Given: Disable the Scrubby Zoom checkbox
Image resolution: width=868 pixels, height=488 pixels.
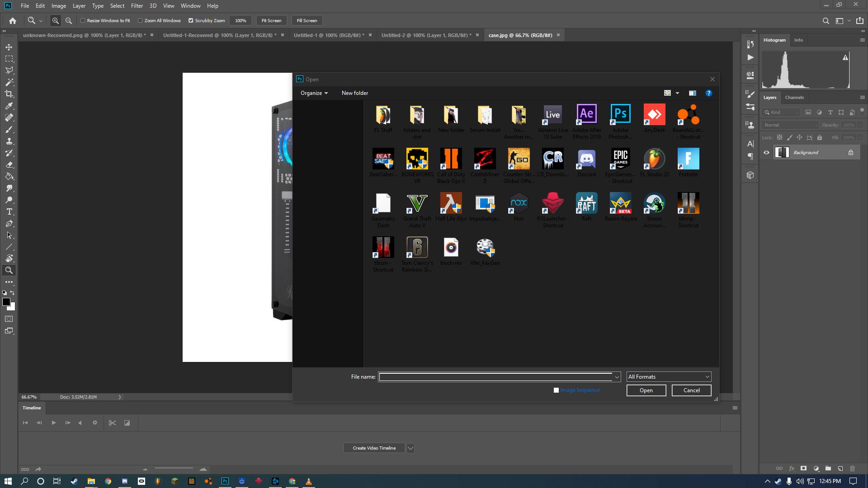Looking at the screenshot, I should pyautogui.click(x=191, y=20).
